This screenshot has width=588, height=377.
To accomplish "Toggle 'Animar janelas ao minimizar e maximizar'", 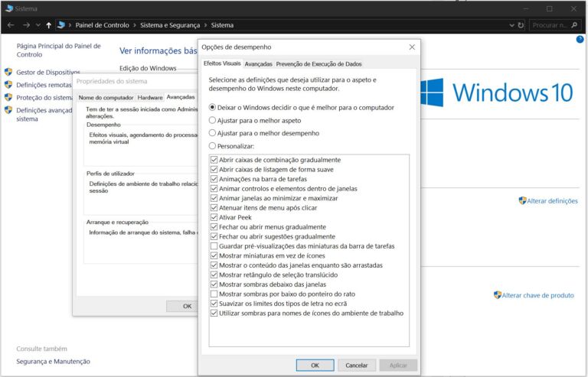I will [214, 198].
